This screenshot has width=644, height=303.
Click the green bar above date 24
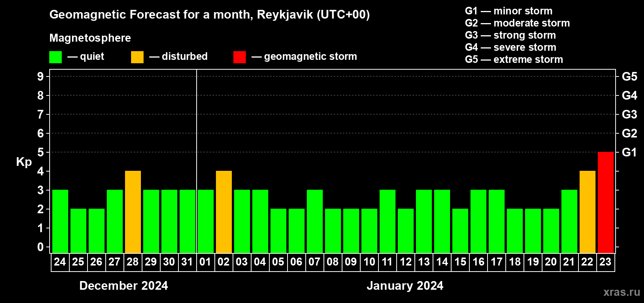click(x=60, y=221)
